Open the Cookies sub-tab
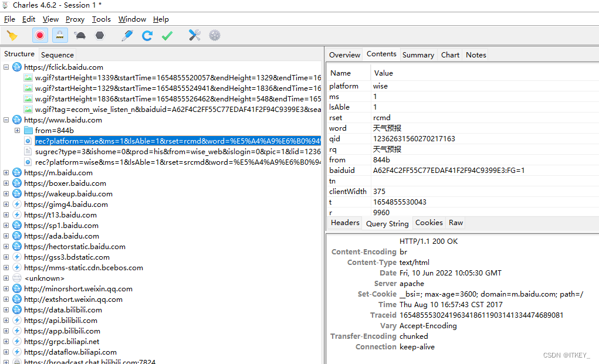 [x=429, y=223]
